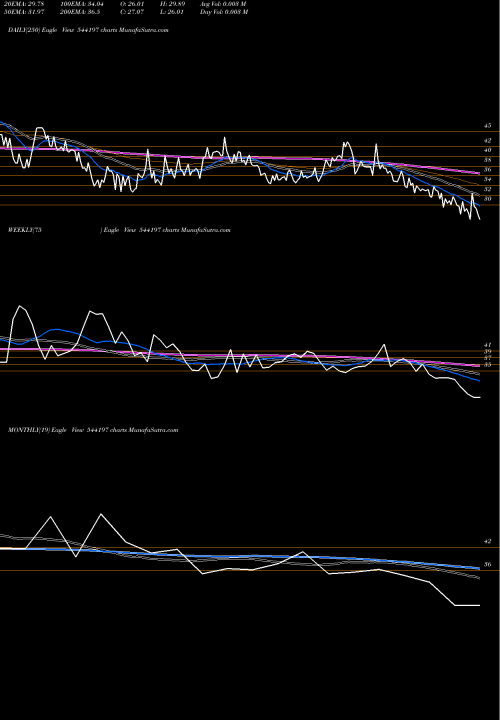Click the 35 axis label on weekly chart

point(487,365)
